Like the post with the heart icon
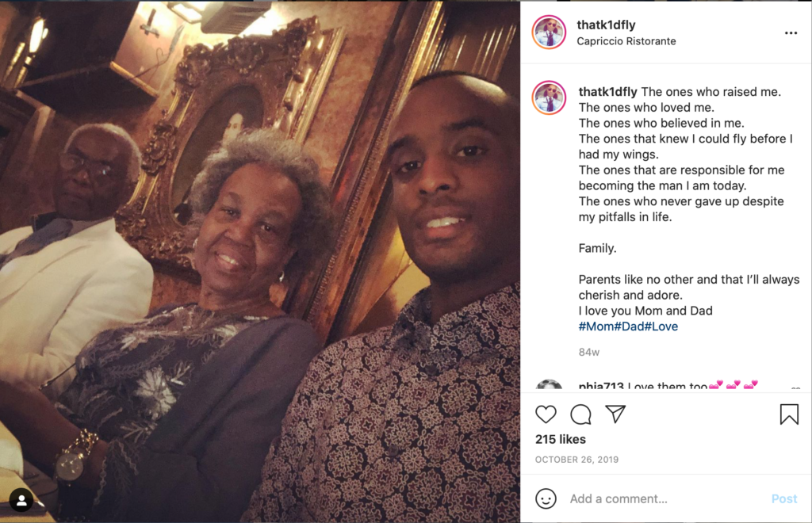This screenshot has height=523, width=812. pyautogui.click(x=546, y=414)
